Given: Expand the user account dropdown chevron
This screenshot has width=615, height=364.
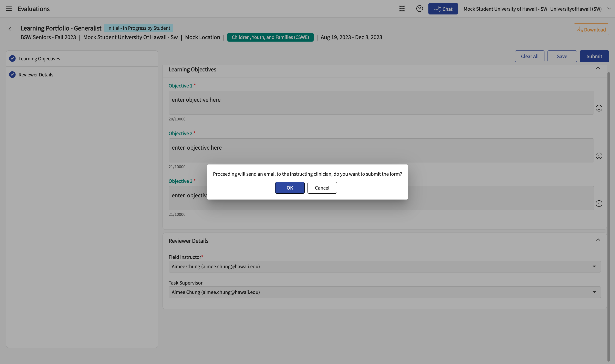Looking at the screenshot, I should tap(609, 9).
